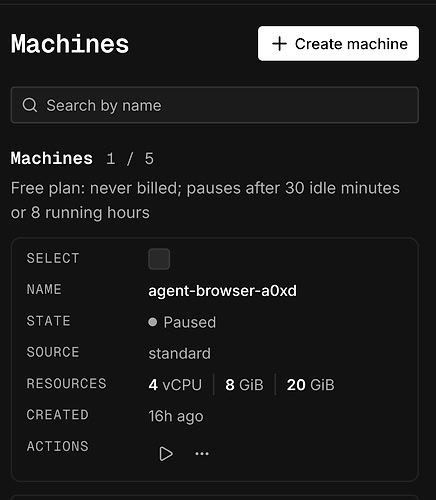
Task: Click the Paused state text
Action: pos(190,322)
